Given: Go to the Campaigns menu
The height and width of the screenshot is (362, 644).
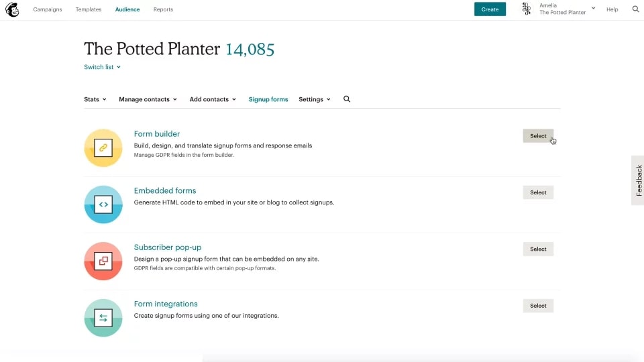Looking at the screenshot, I should click(x=48, y=9).
